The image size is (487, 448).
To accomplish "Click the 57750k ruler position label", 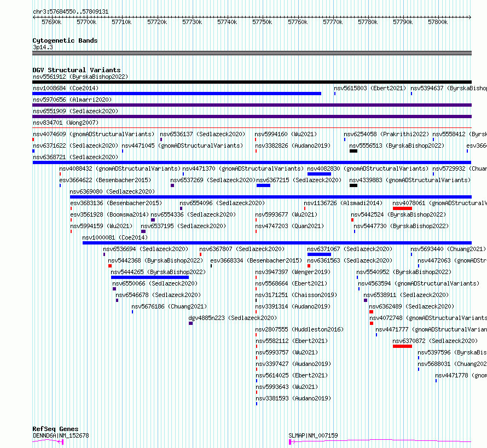I will (x=262, y=22).
